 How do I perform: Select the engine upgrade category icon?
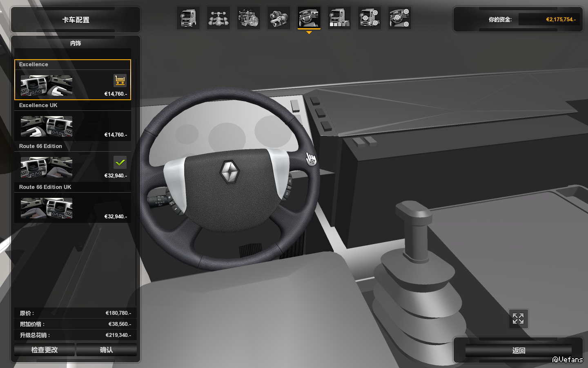(248, 18)
